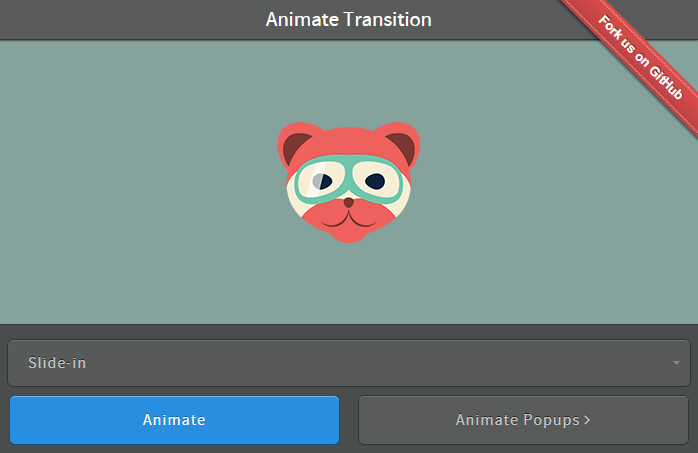Click the dropdown arrow in the Slide-in selector
This screenshot has width=698, height=453.
676,363
